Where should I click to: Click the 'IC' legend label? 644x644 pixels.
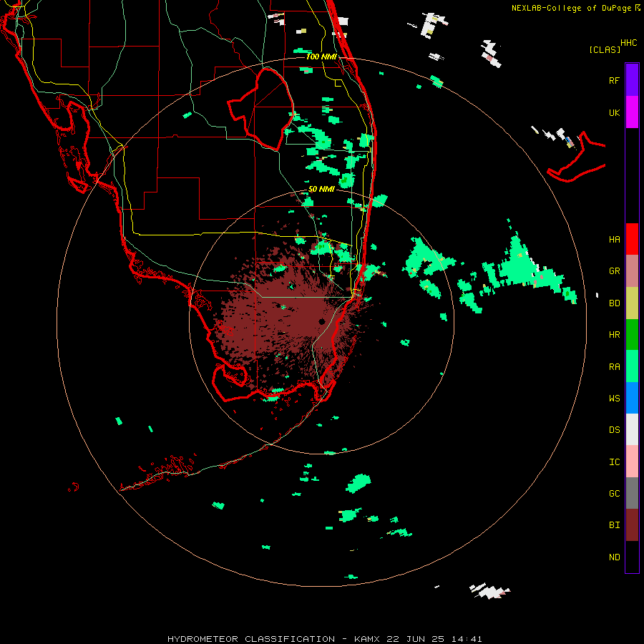coord(614,462)
